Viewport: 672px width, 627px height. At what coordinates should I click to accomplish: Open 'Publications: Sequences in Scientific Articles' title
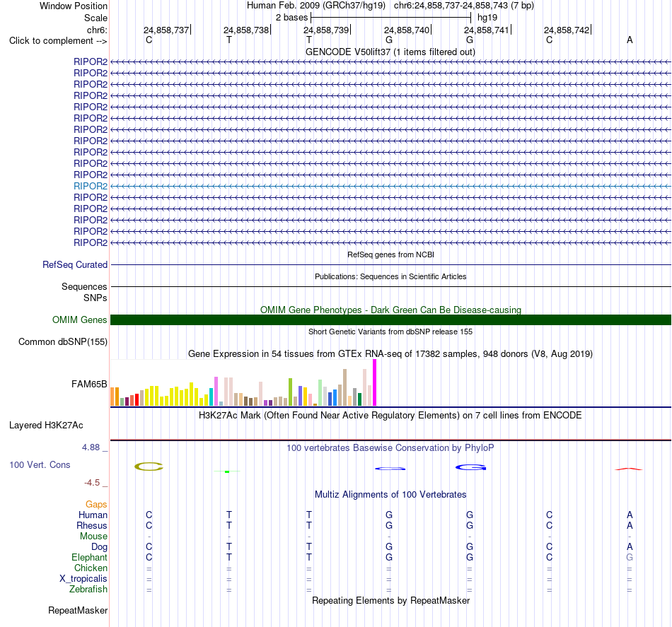tap(390, 276)
